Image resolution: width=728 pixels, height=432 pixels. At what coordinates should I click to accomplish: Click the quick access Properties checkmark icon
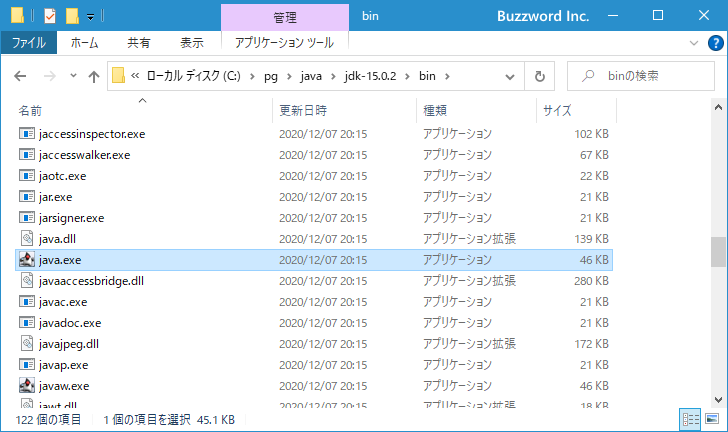[x=50, y=16]
